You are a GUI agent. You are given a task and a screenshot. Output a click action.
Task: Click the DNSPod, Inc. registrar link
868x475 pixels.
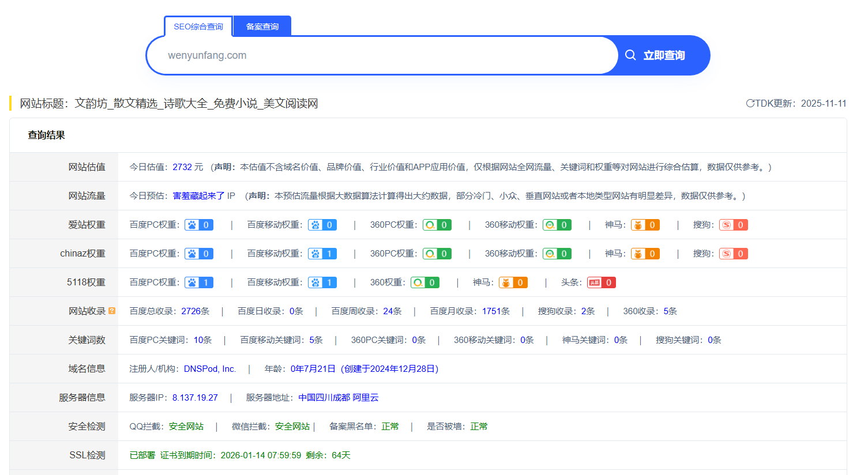pyautogui.click(x=210, y=368)
